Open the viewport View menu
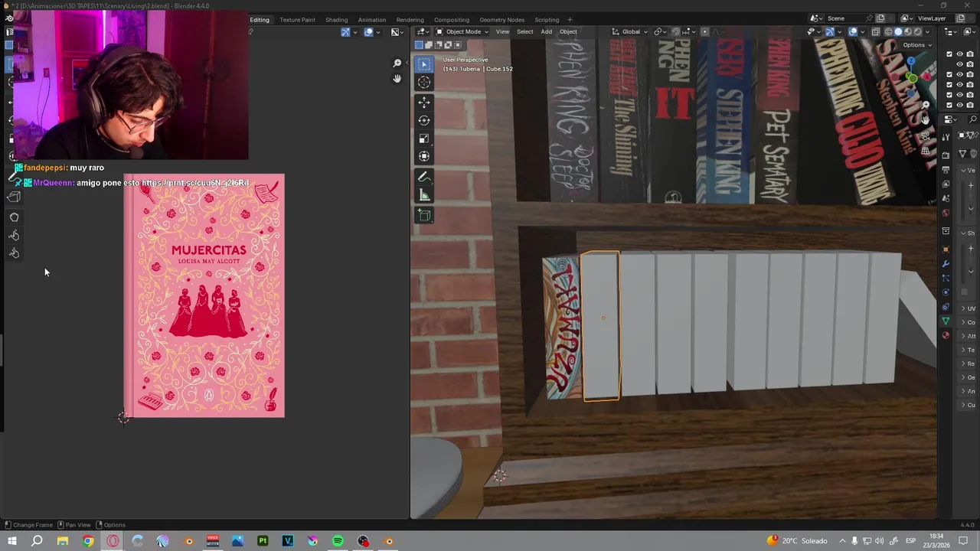 (502, 31)
